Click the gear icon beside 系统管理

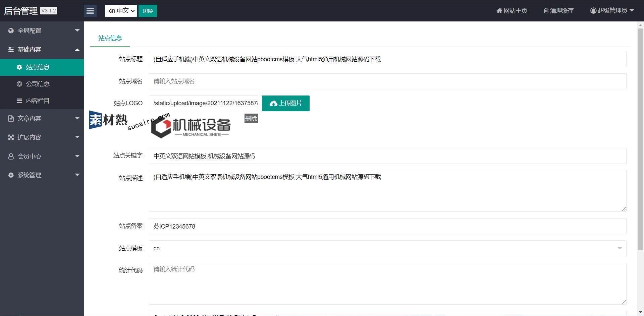click(11, 175)
